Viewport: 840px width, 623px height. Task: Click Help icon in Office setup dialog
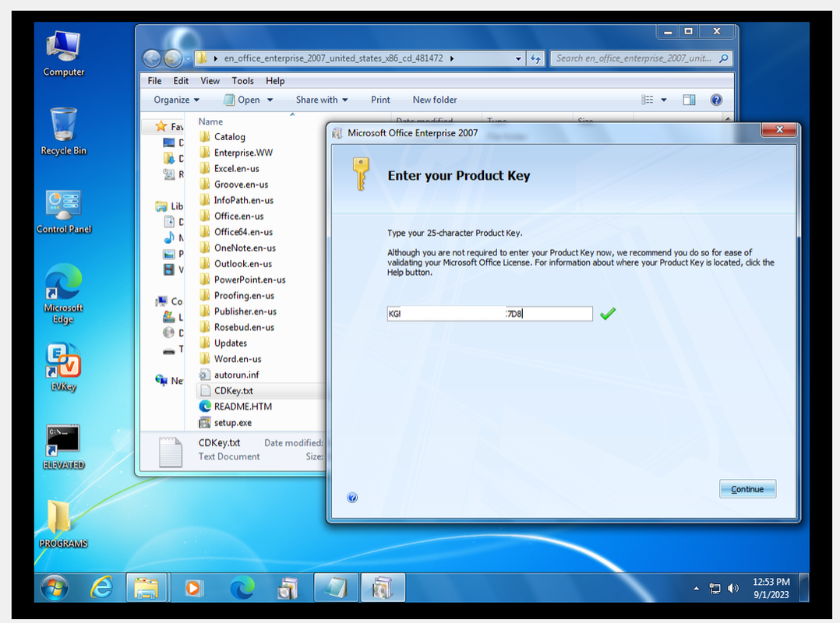(x=352, y=498)
